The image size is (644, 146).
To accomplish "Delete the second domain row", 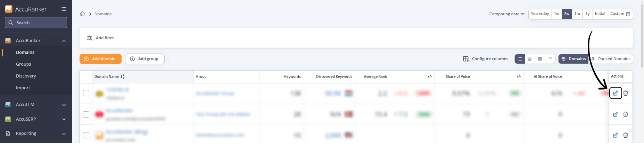I will tap(626, 114).
